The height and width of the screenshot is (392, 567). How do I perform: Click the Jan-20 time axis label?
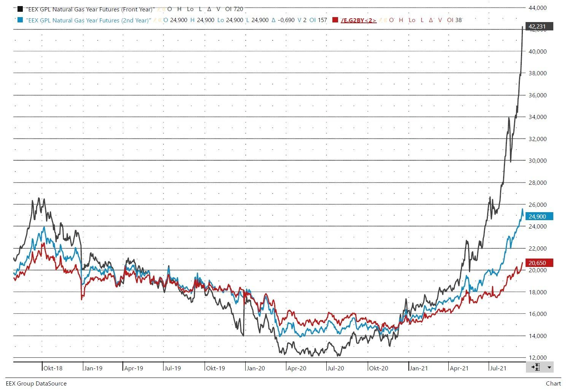256,368
